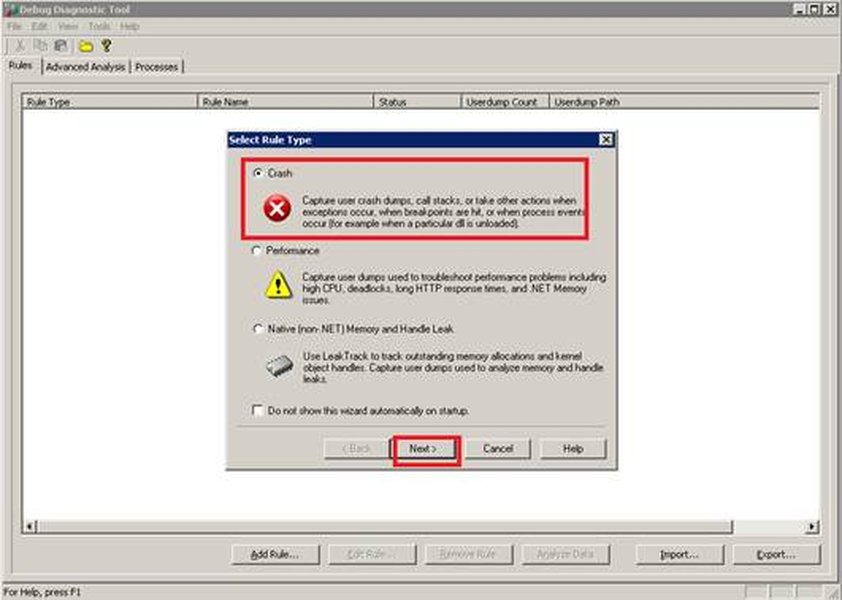The height and width of the screenshot is (600, 842).
Task: Maximize the Debug Diagnostic Tool window
Action: coord(815,9)
